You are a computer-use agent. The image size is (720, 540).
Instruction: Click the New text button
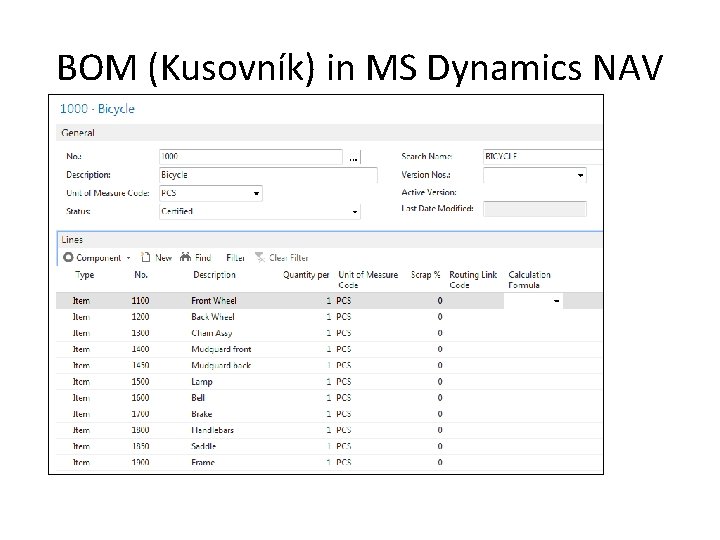163,258
